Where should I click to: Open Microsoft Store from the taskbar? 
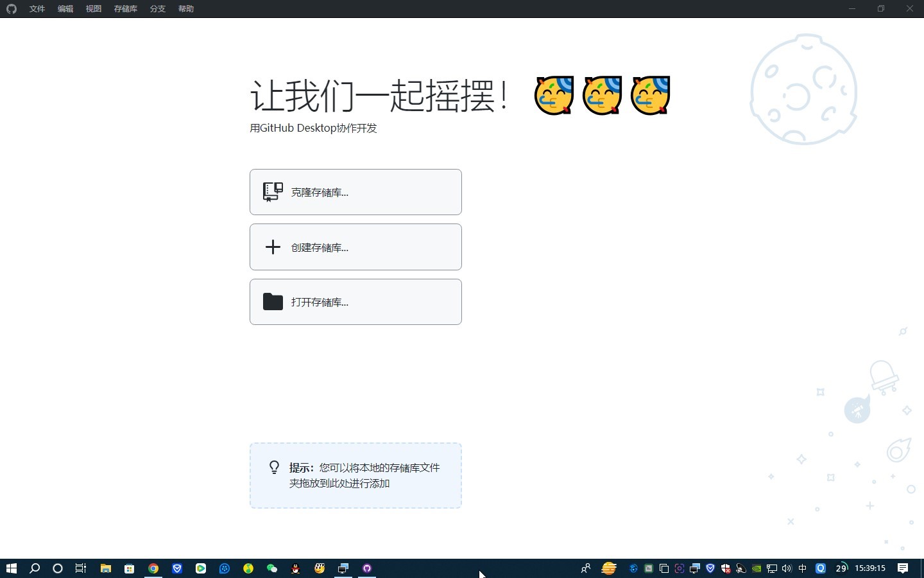[x=130, y=568]
